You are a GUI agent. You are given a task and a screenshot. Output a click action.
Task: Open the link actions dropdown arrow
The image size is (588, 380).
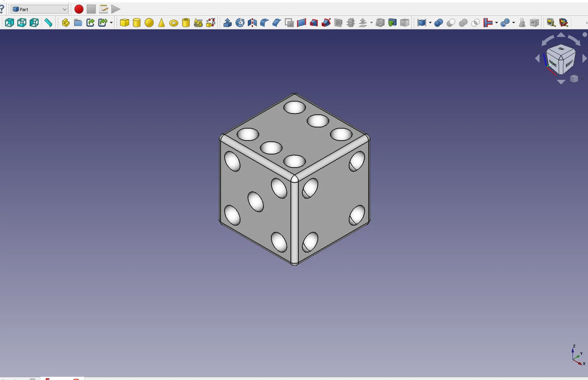(111, 23)
